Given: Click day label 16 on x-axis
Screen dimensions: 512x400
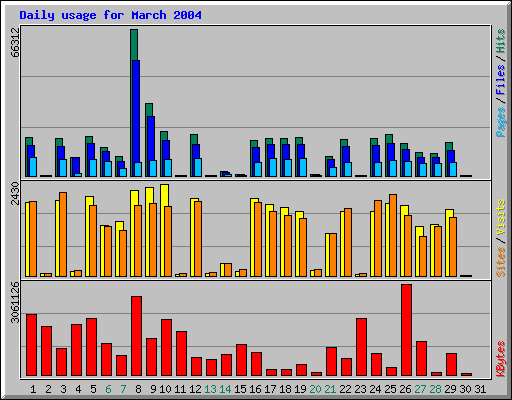Looking at the screenshot, I should click(255, 389).
